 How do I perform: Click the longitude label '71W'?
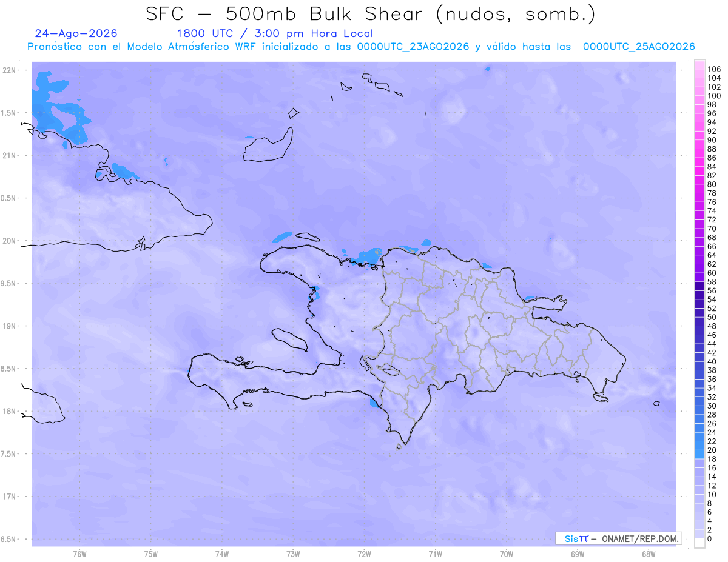(x=435, y=554)
